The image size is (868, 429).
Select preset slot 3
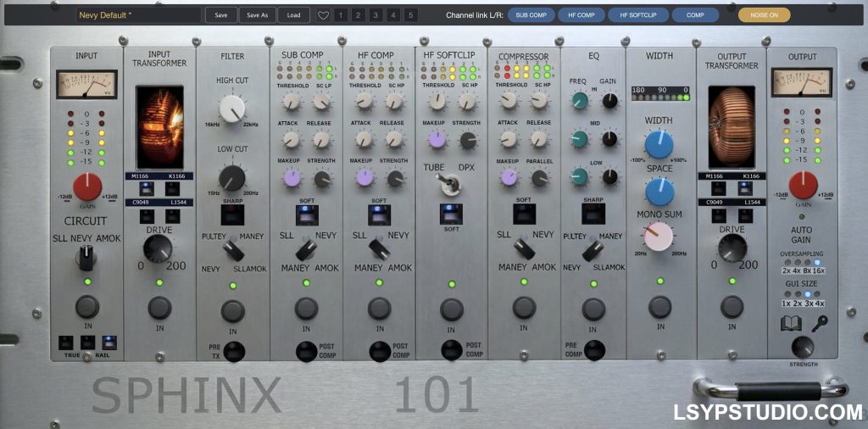click(x=376, y=15)
